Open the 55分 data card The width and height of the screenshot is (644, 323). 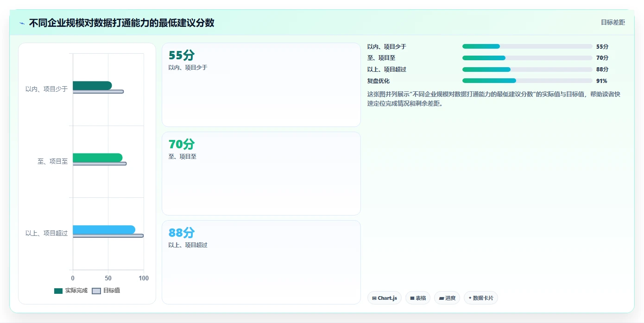click(x=261, y=85)
